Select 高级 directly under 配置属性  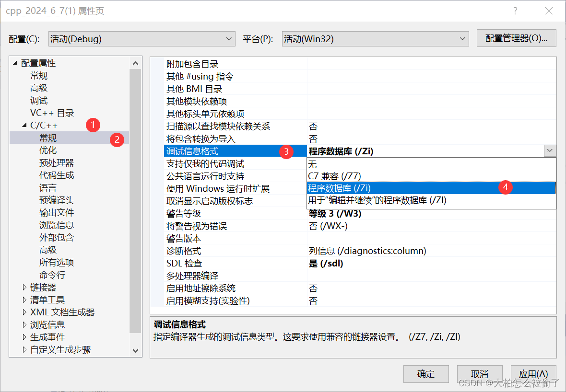(x=39, y=88)
